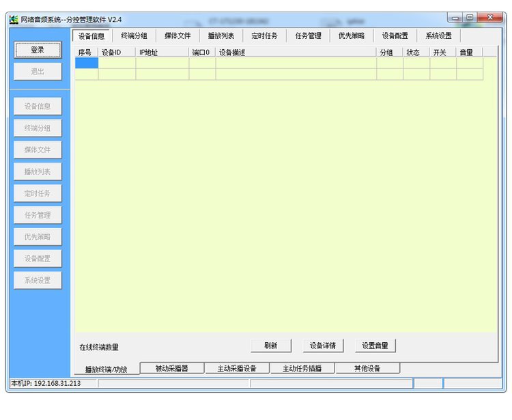Click the 设置音量 volume button
Viewport: 512px width, 420px height.
point(375,346)
